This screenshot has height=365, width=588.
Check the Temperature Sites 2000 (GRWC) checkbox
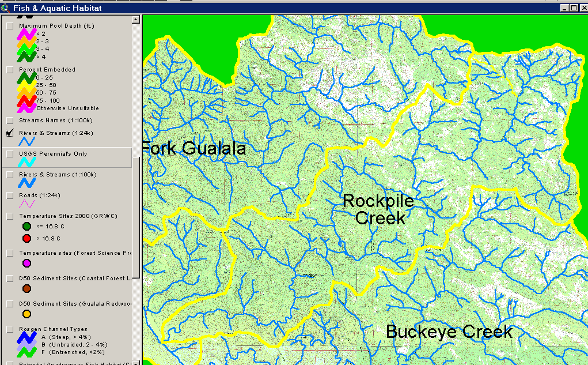click(x=10, y=216)
